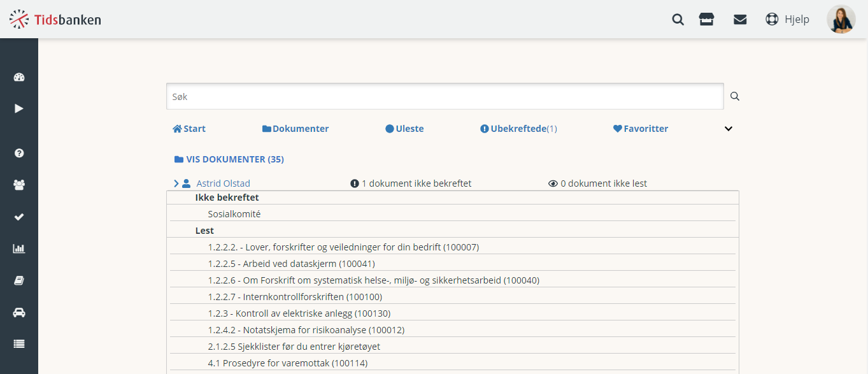This screenshot has height=374, width=868.
Task: Expand VIS DOKUMENTER (35) folder
Action: (x=229, y=159)
